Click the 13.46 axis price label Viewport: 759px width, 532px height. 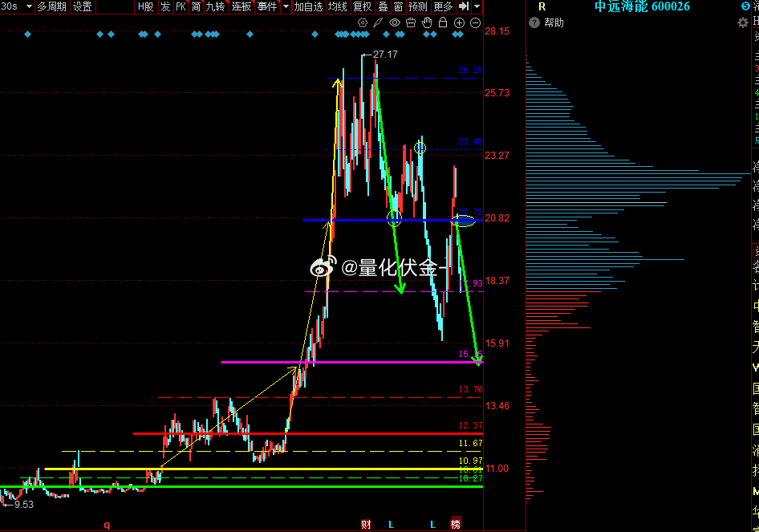coord(497,406)
